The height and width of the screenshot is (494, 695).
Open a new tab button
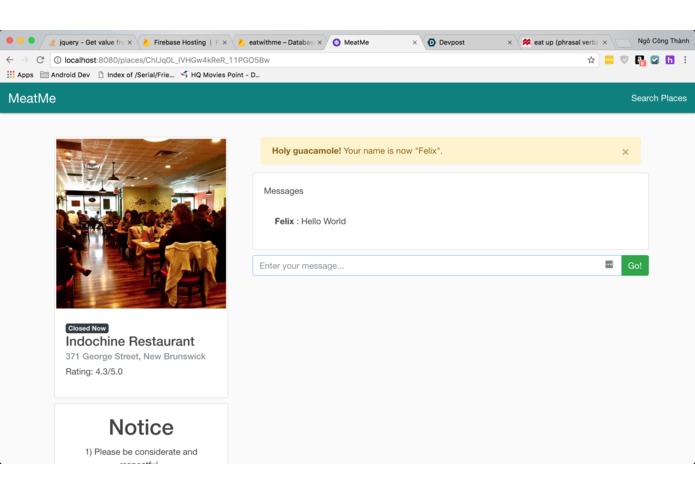(623, 43)
